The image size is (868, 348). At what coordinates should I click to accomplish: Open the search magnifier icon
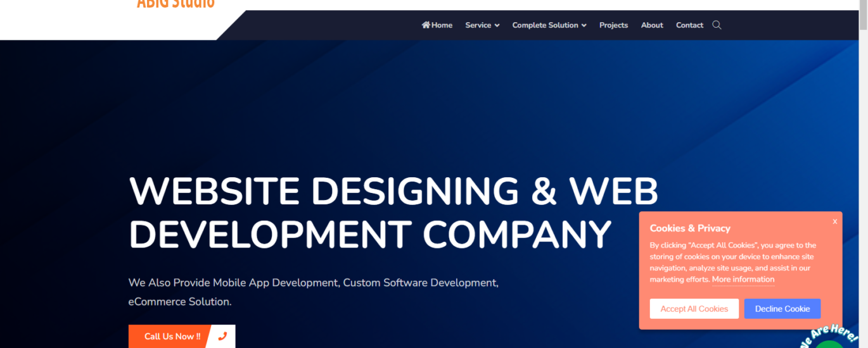point(717,25)
